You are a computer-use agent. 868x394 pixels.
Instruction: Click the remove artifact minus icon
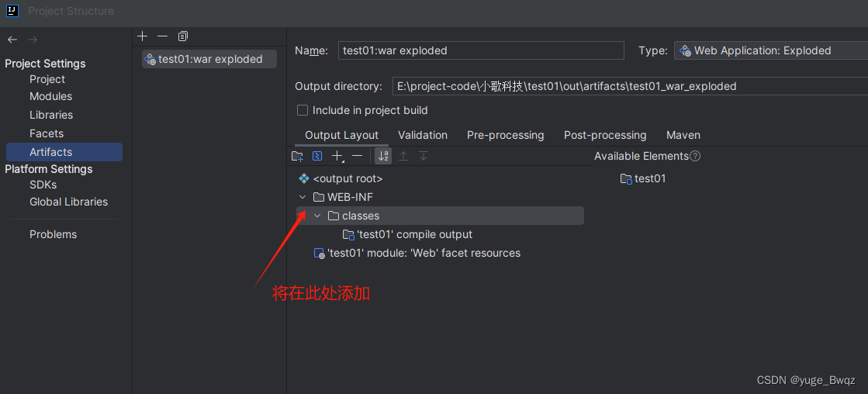(162, 36)
